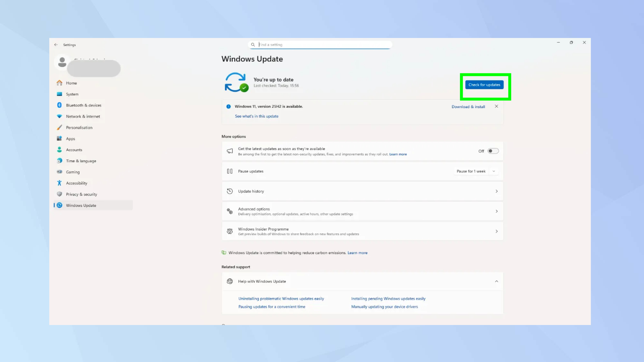Open Network & internet settings
Image resolution: width=644 pixels, height=362 pixels.
pos(83,116)
